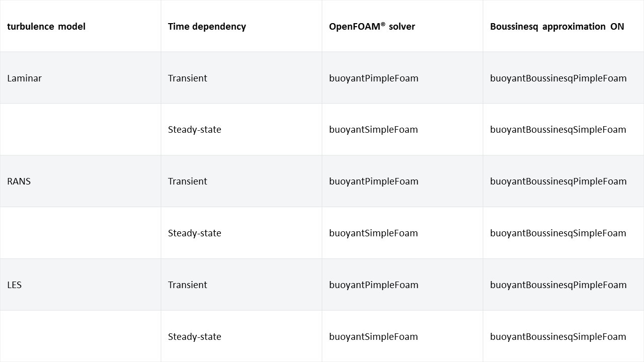Viewport: 644px width, 362px height.
Task: Select "Transient" in the LES row
Action: 188,285
